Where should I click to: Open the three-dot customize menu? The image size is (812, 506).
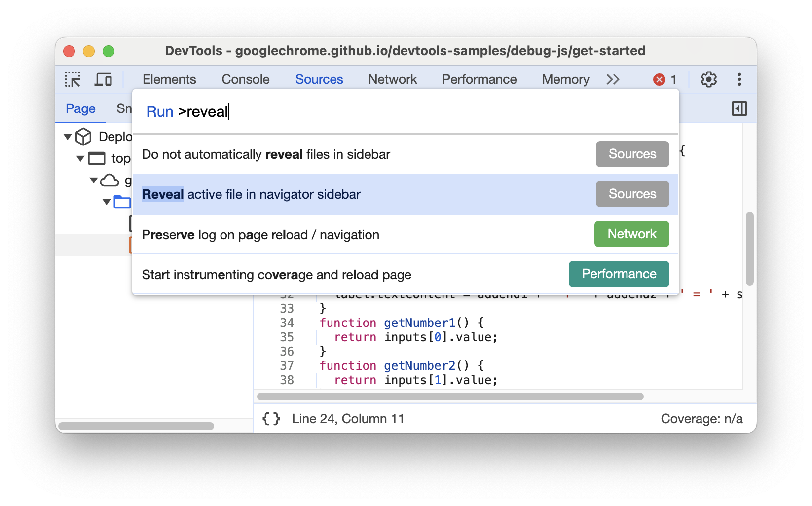coord(738,79)
